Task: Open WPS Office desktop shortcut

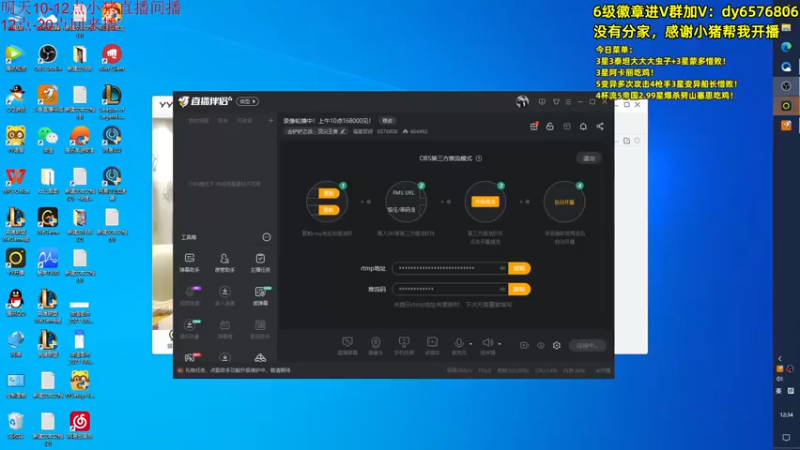Action: pos(16,180)
